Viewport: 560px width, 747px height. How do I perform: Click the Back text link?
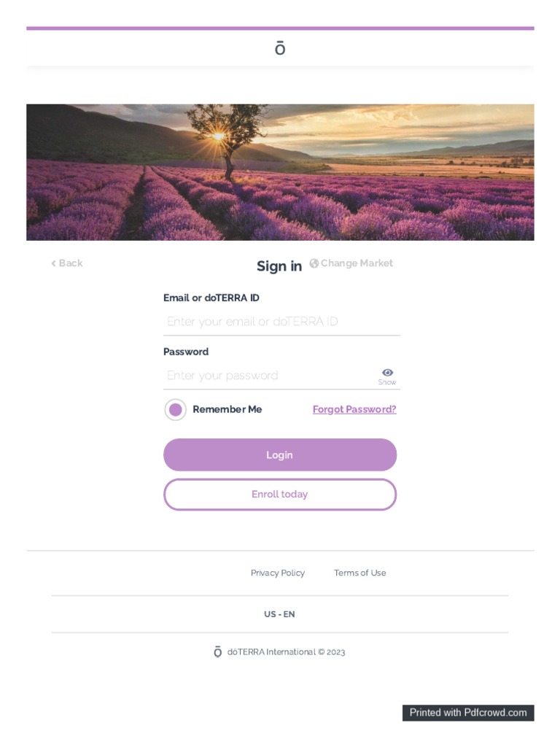[71, 263]
